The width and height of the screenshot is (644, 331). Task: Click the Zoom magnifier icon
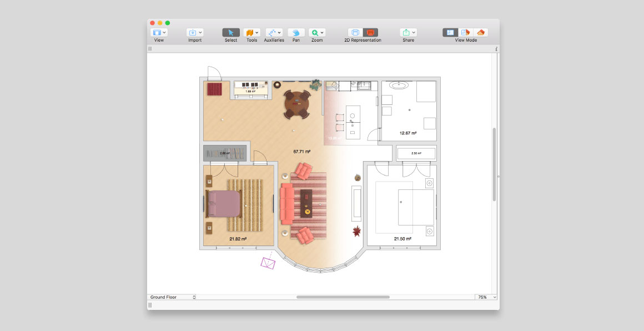click(315, 32)
